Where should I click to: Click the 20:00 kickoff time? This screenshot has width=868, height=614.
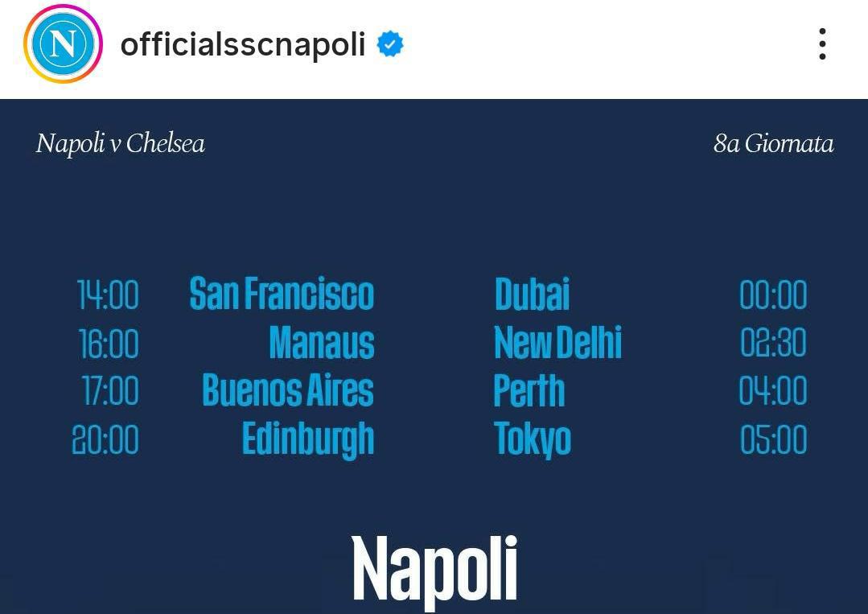(x=105, y=440)
